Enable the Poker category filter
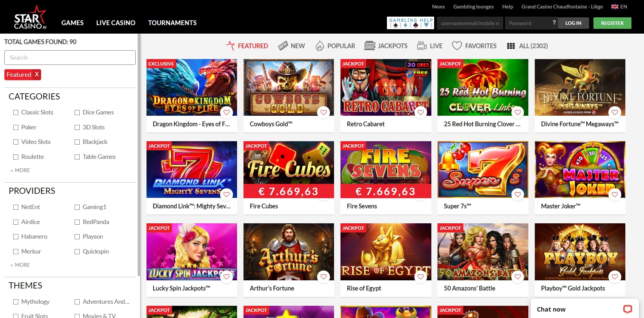Image resolution: width=644 pixels, height=318 pixels. tap(16, 127)
